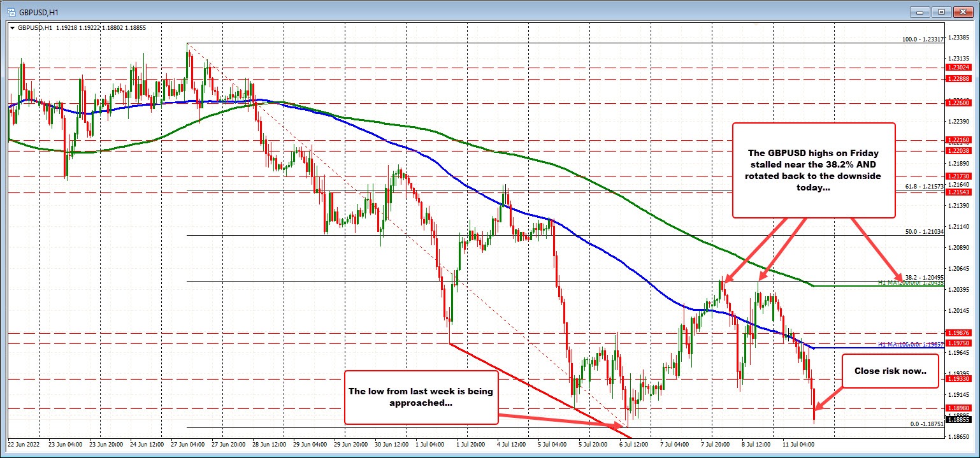The height and width of the screenshot is (458, 980).
Task: Toggle the one-click trading arrow beside GBPUSD,H1
Action: tap(12, 29)
